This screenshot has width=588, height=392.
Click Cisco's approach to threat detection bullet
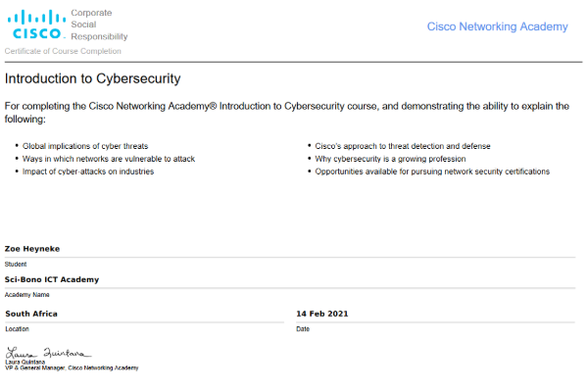coord(403,146)
